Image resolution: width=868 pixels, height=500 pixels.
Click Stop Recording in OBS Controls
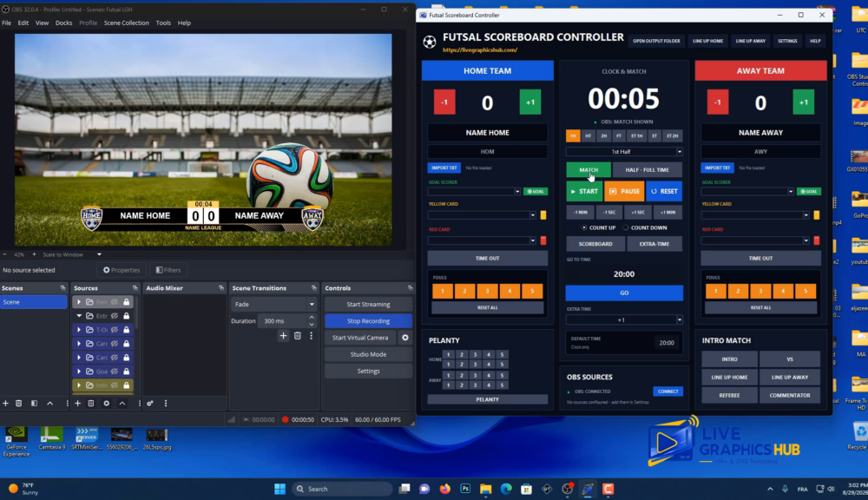click(x=368, y=321)
